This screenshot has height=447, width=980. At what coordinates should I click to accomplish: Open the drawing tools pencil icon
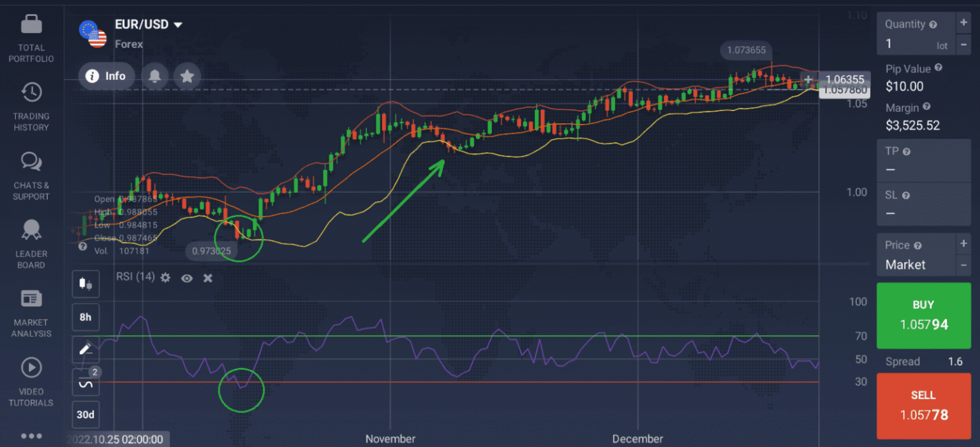pos(85,349)
